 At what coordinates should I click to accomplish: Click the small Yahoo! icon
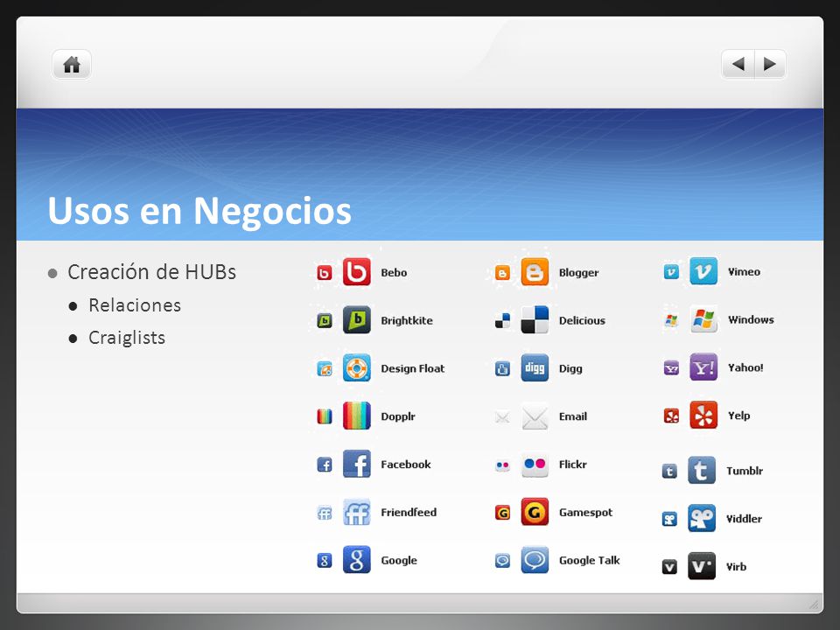coord(671,367)
